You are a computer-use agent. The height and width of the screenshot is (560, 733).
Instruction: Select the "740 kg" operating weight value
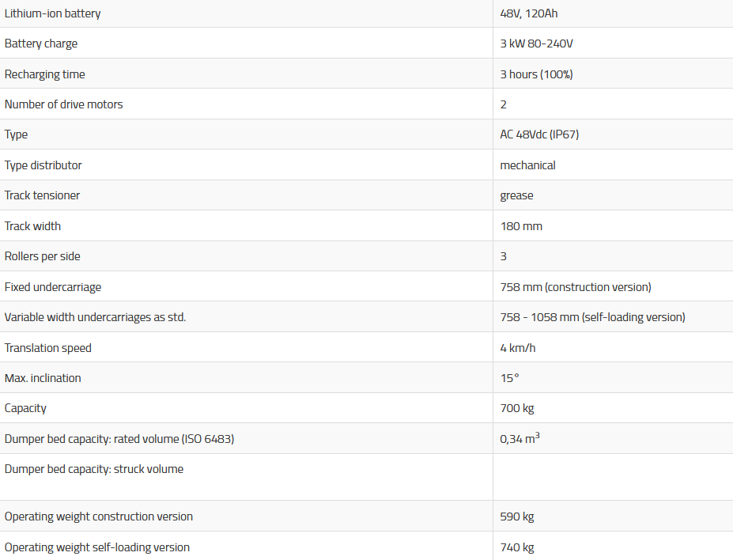(517, 547)
